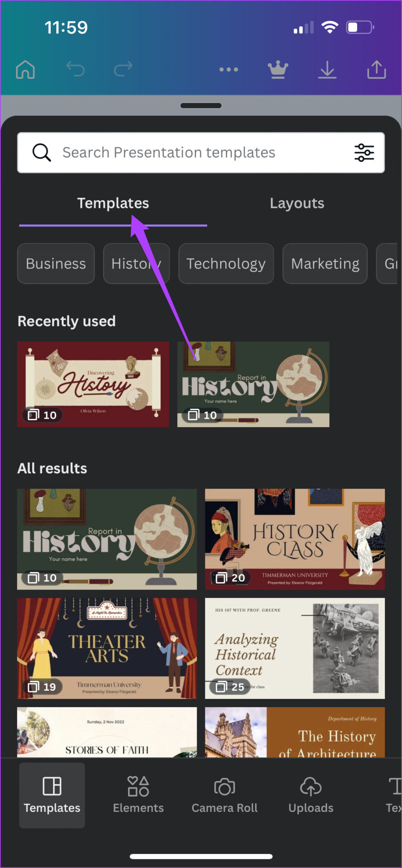Switch to the Layouts tab
This screenshot has height=868, width=402.
click(x=297, y=203)
